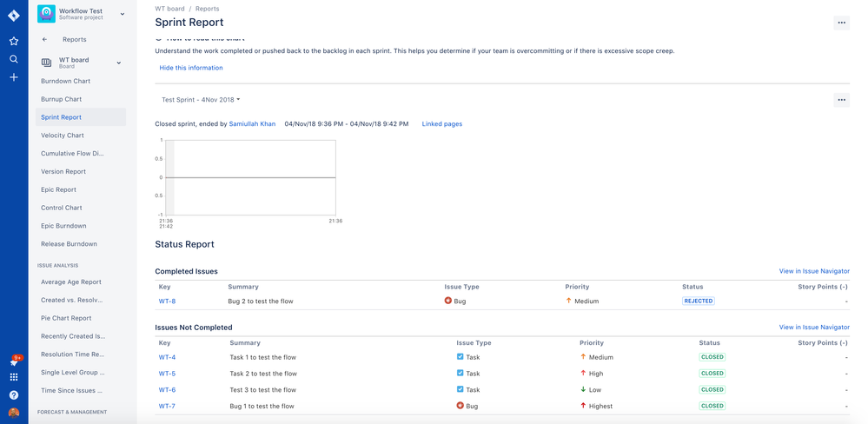Open issue WT-5
The height and width of the screenshot is (424, 868).
coord(167,373)
